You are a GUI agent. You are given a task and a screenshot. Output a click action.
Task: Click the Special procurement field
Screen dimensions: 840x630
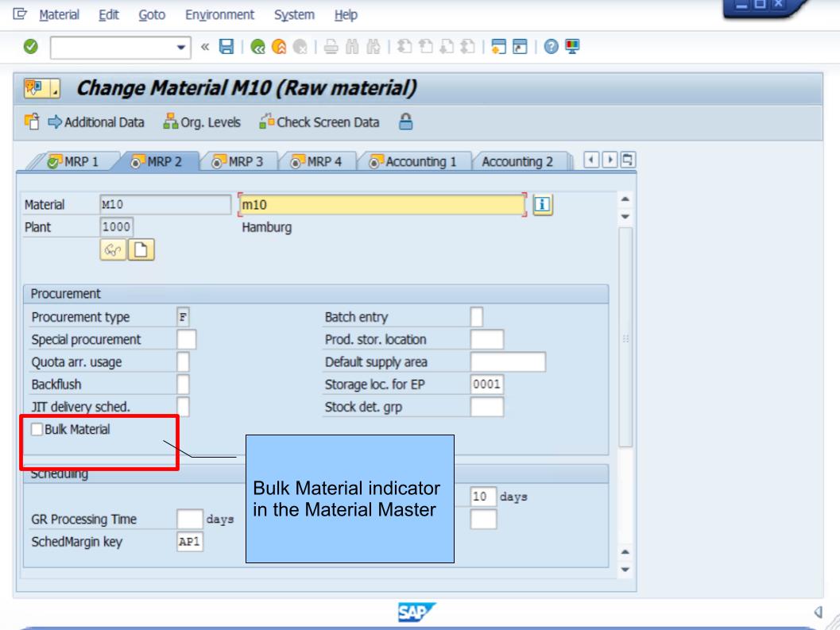point(187,339)
